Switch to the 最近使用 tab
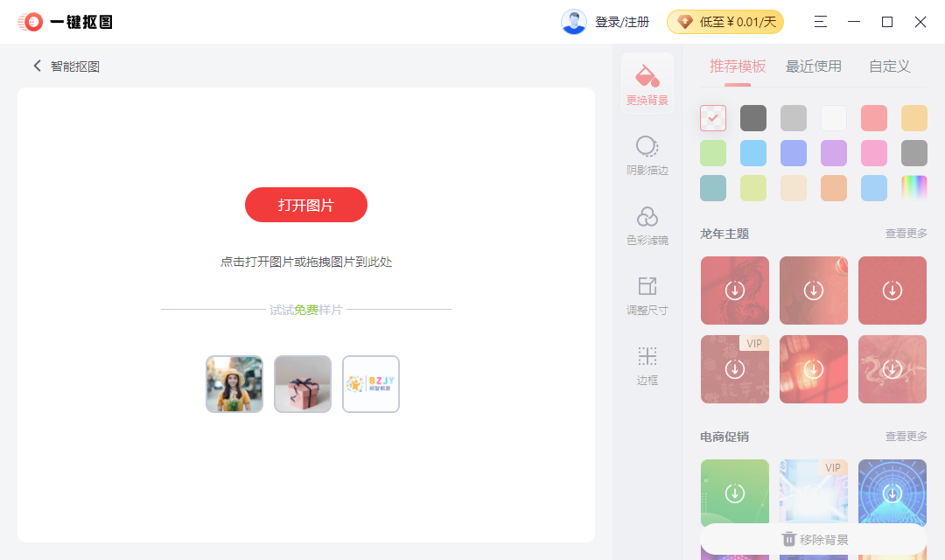Image resolution: width=945 pixels, height=560 pixels. tap(813, 66)
